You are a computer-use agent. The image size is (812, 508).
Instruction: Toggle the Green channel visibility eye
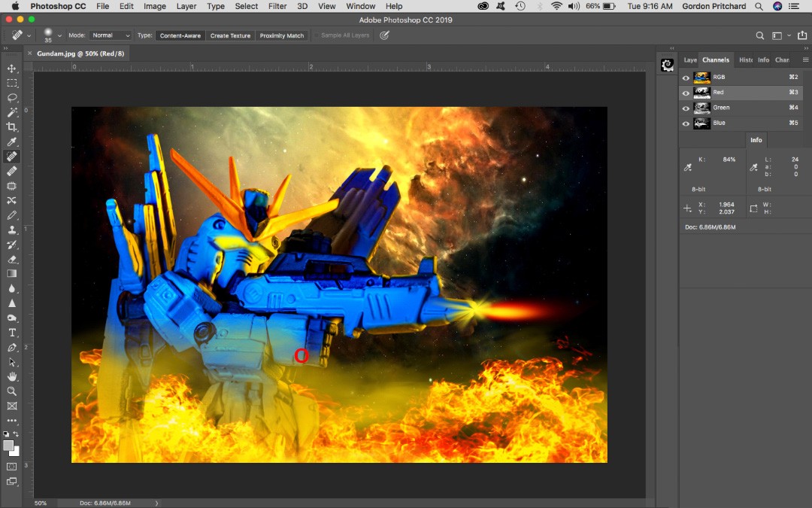[686, 108]
